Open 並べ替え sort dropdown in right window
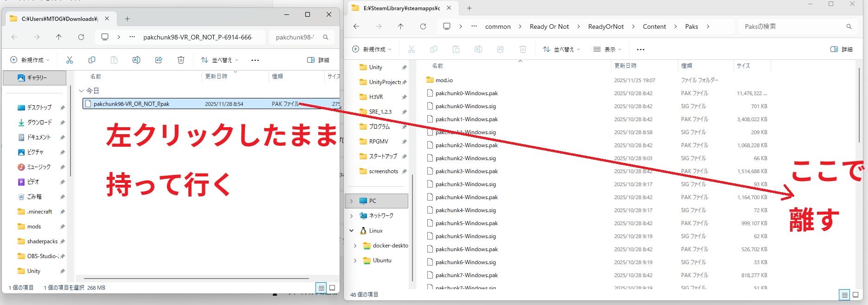868x305 pixels. click(x=561, y=49)
